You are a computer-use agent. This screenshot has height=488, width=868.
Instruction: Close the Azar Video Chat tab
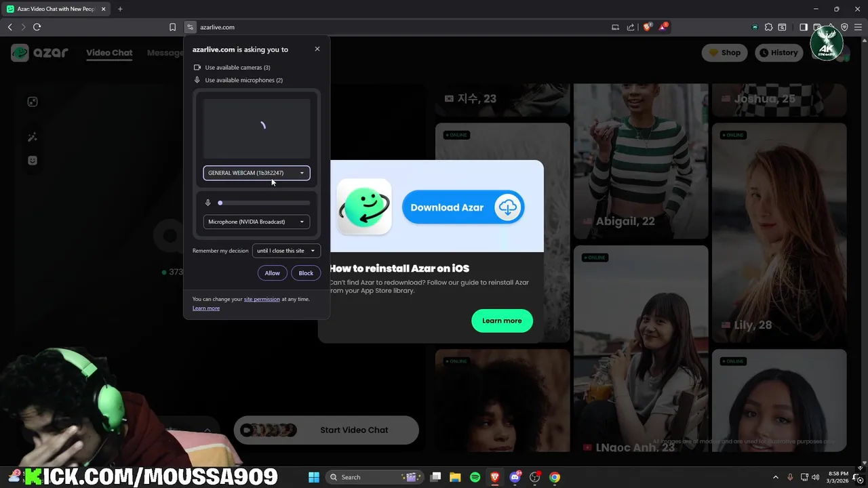pyautogui.click(x=104, y=9)
